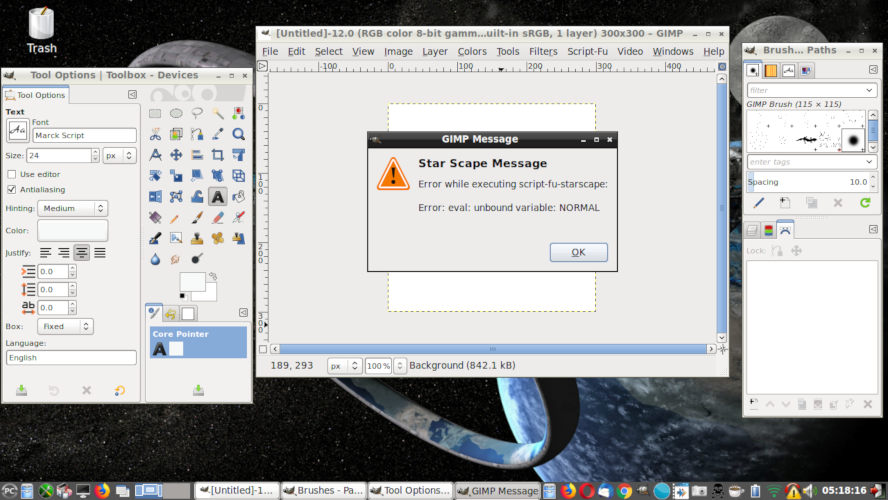Switch to the Channels tab
Screen dimensions: 888x500
click(x=769, y=230)
